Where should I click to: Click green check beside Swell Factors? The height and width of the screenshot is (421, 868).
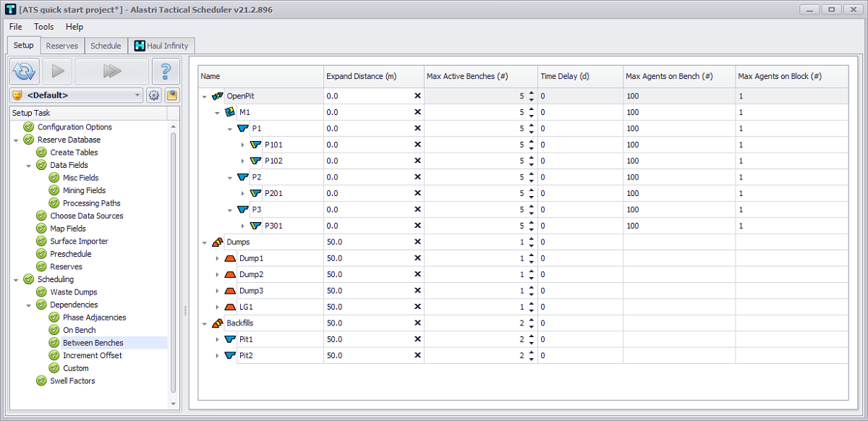41,380
